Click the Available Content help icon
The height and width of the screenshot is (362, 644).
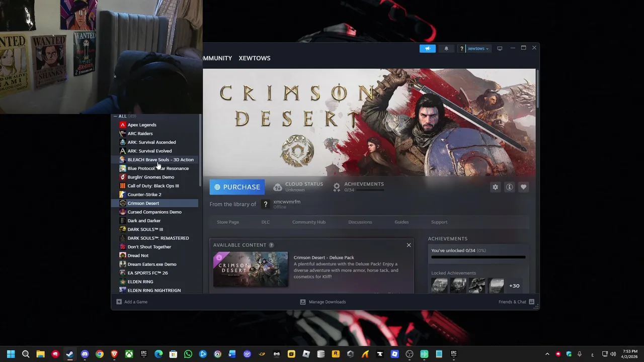271,245
